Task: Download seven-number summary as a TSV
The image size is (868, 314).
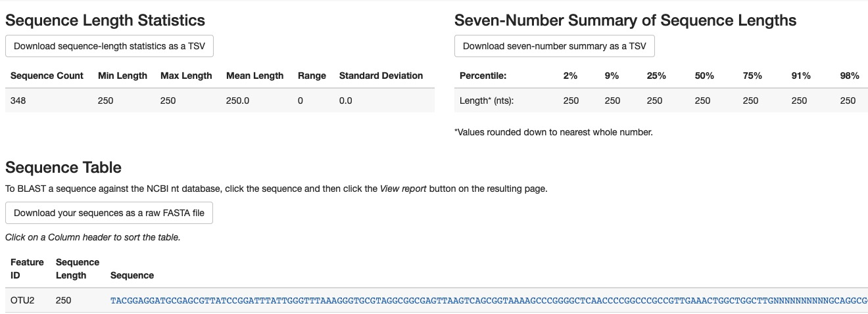Action: coord(554,46)
